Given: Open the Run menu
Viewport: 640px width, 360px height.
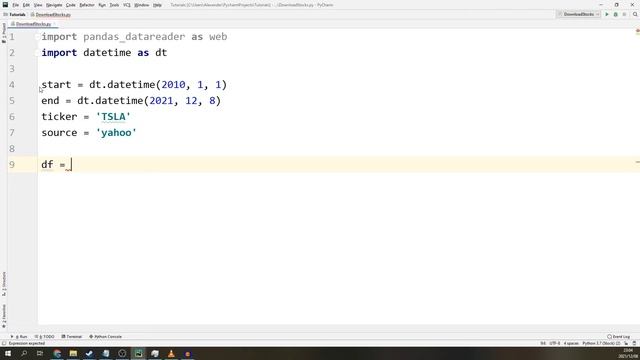Looking at the screenshot, I should (102, 5).
